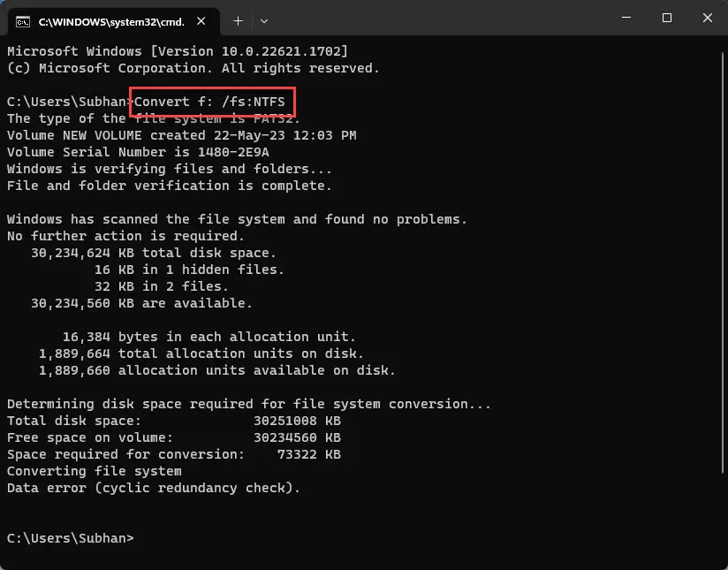728x570 pixels.
Task: Expand the new tab profile dropdown
Action: click(263, 21)
